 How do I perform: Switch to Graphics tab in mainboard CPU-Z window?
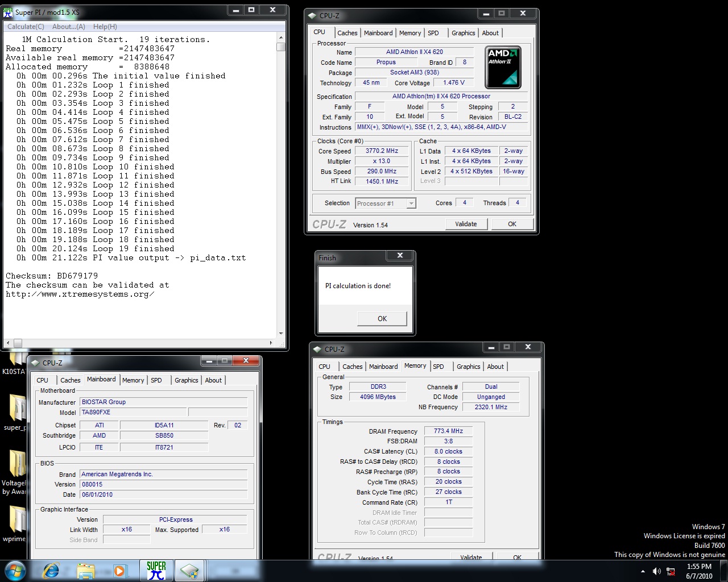tap(187, 380)
